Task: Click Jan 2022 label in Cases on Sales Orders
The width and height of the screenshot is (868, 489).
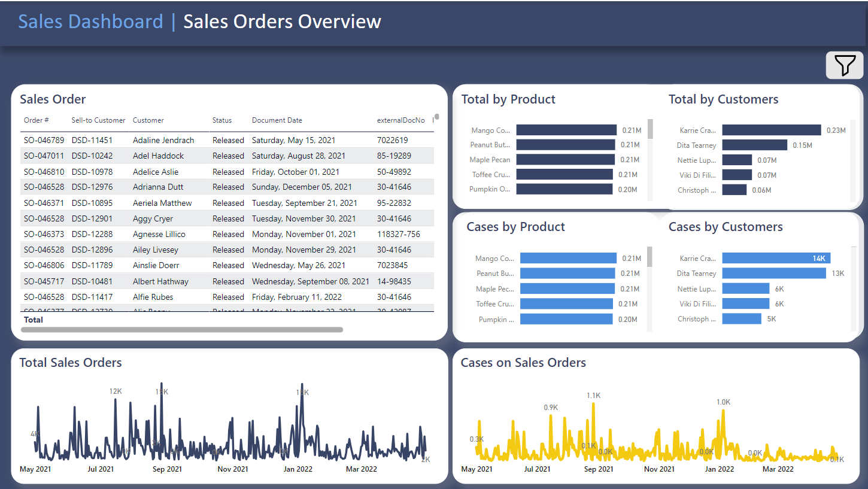Action: pyautogui.click(x=719, y=469)
